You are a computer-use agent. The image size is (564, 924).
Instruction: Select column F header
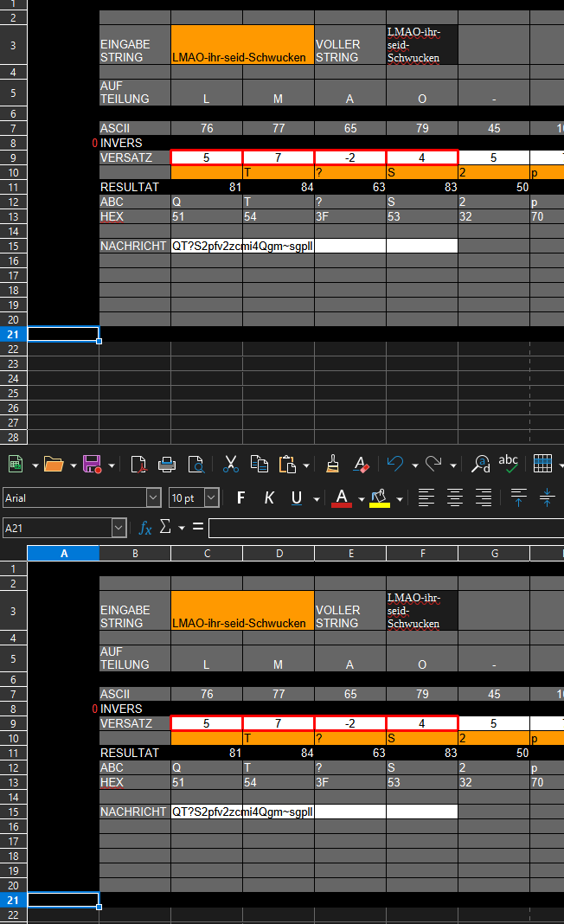coord(422,554)
